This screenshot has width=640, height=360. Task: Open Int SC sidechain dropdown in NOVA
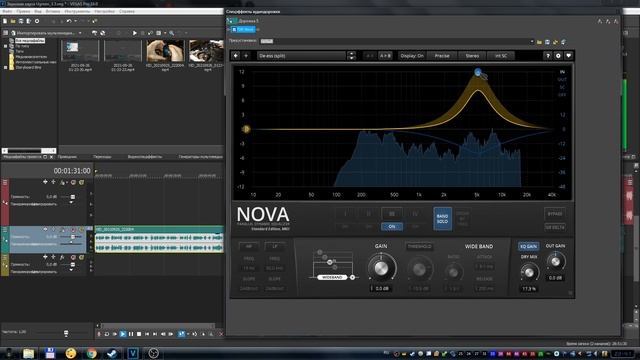tap(501, 56)
